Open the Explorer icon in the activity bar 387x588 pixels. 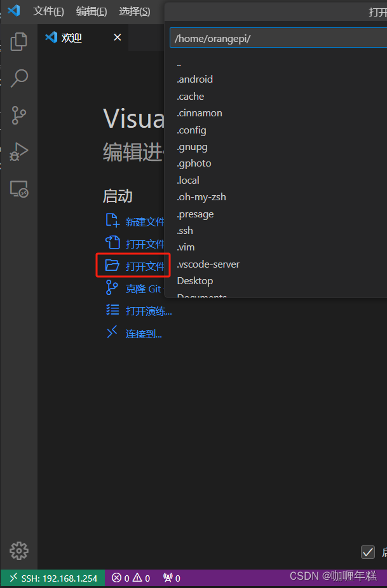[x=18, y=41]
